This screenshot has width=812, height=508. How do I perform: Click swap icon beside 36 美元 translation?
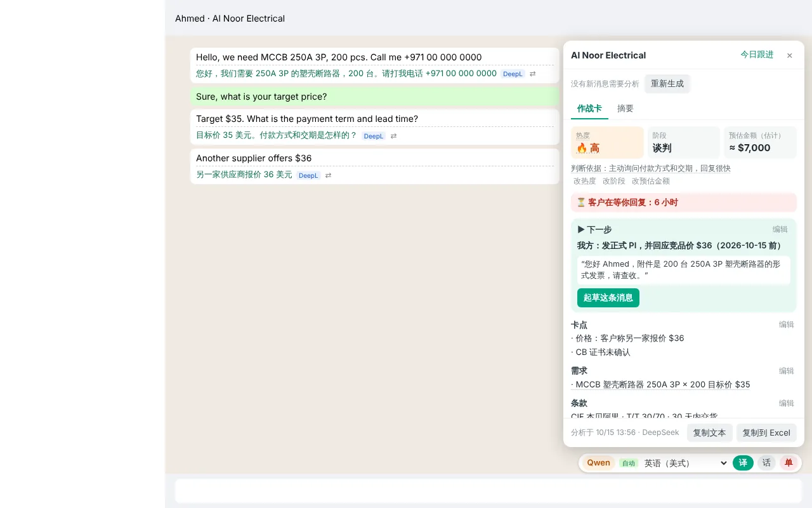click(328, 175)
